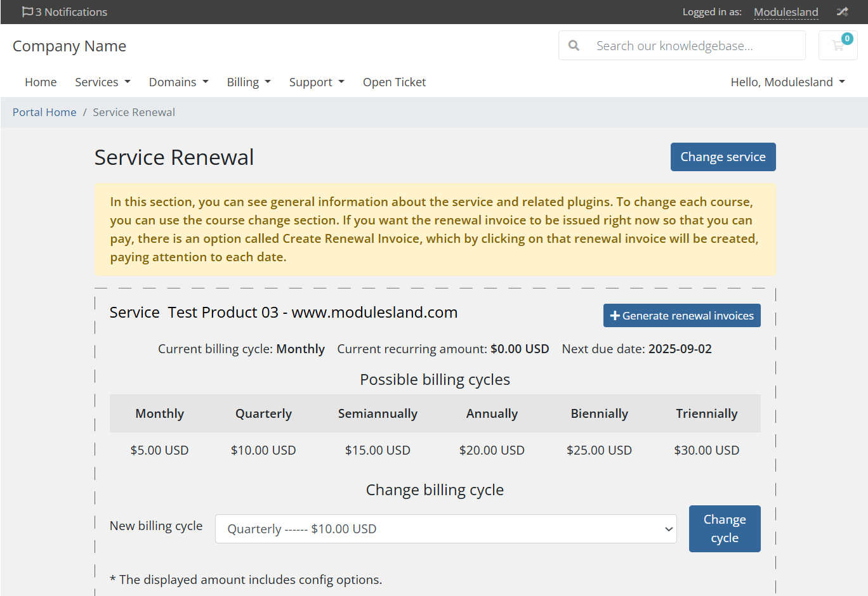Go to Home in the navigation bar
The height and width of the screenshot is (596, 868).
pyautogui.click(x=41, y=82)
